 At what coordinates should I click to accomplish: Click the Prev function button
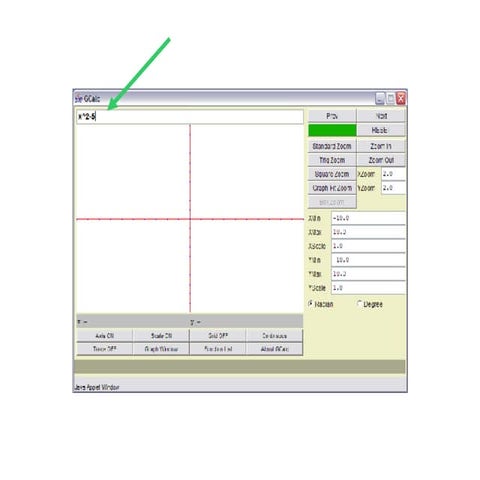pos(332,116)
